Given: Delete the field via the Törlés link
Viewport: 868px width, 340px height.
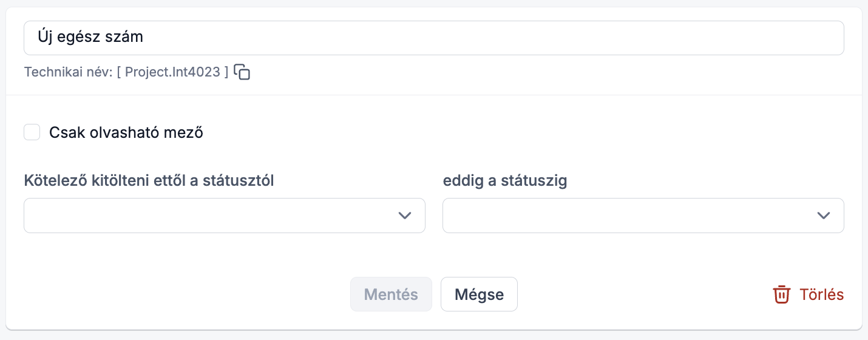Looking at the screenshot, I should [x=808, y=294].
